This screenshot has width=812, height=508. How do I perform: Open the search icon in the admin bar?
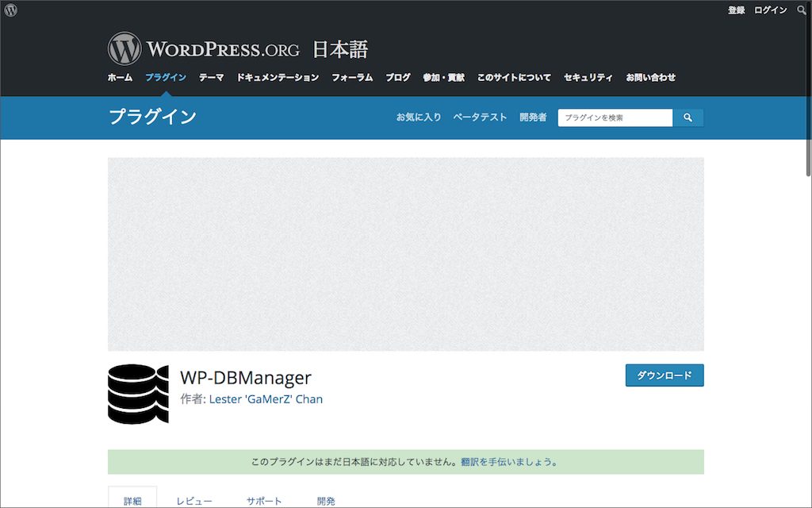coord(801,10)
